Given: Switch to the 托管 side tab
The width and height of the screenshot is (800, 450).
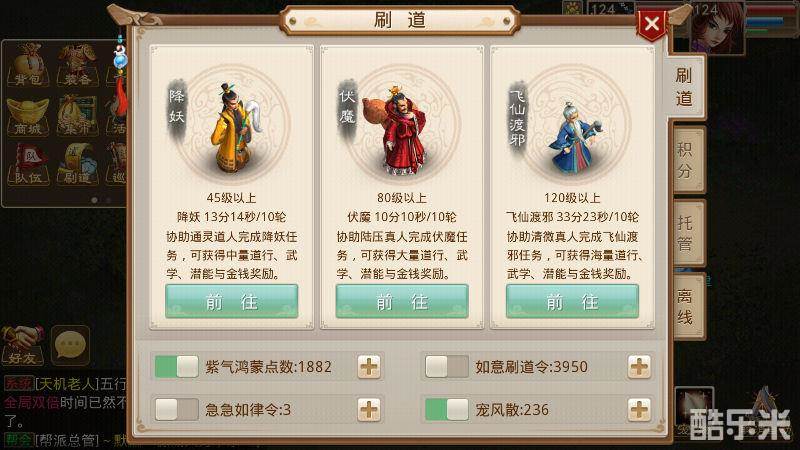Looking at the screenshot, I should coord(687,233).
